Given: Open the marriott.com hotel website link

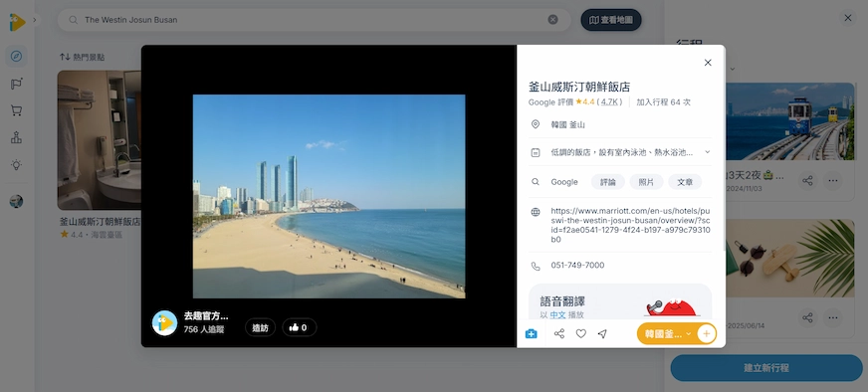Looking at the screenshot, I should coord(630,225).
